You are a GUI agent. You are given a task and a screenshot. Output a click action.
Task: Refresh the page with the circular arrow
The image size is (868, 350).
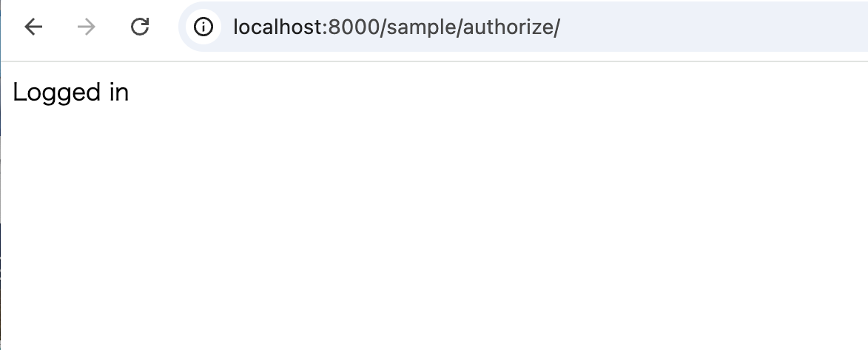140,27
